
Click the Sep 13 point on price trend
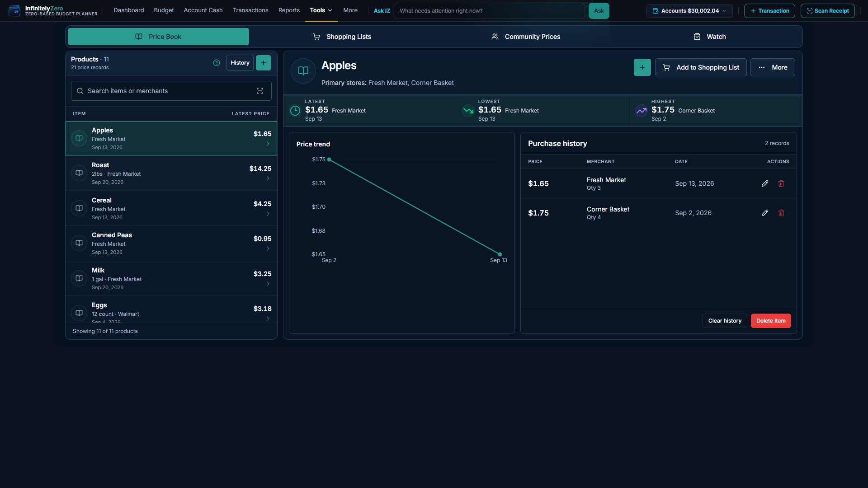[500, 254]
